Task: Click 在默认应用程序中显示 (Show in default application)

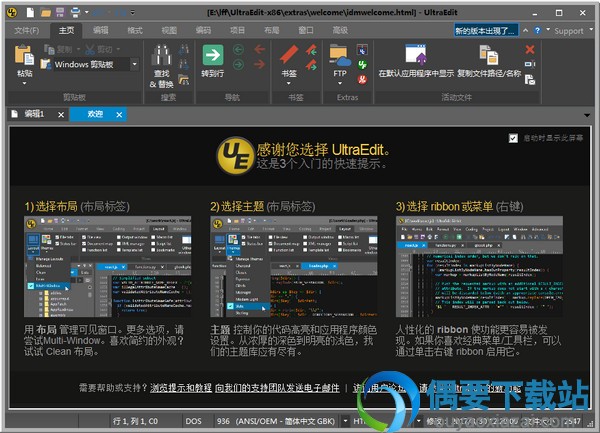Action: click(x=416, y=60)
